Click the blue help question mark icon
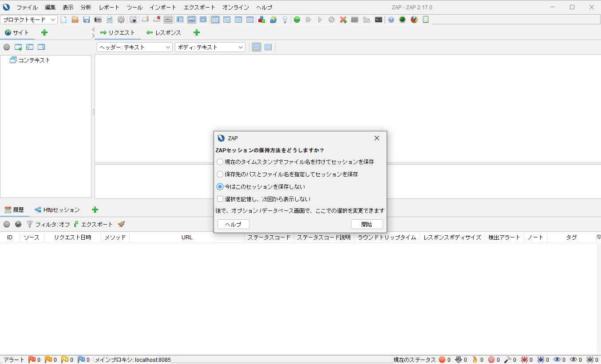 (391, 20)
